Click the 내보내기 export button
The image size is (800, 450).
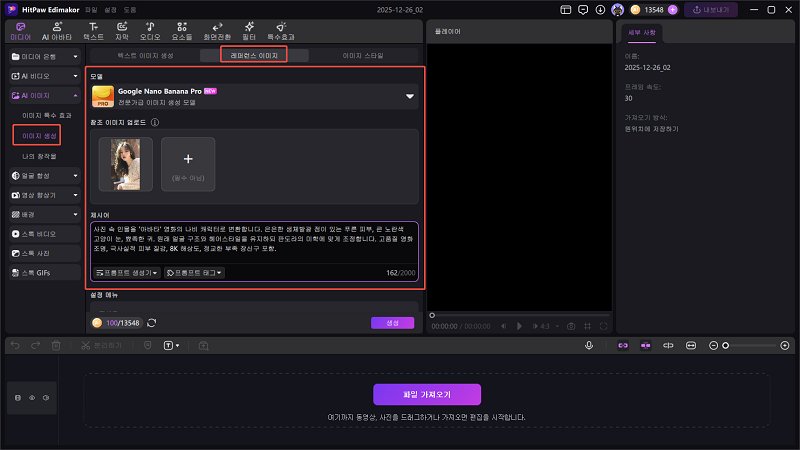(x=711, y=10)
